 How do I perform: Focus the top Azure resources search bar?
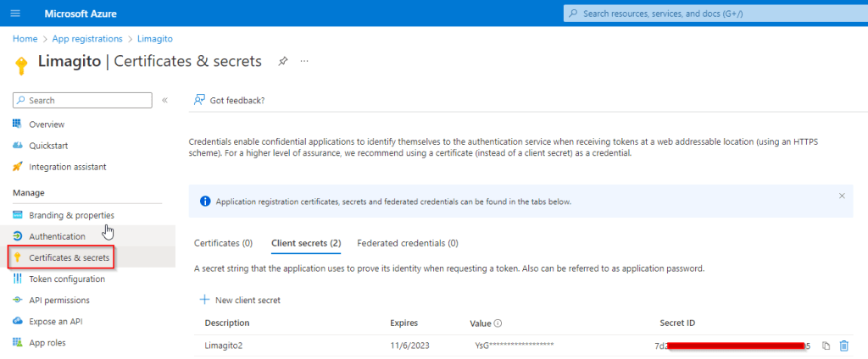pyautogui.click(x=712, y=14)
